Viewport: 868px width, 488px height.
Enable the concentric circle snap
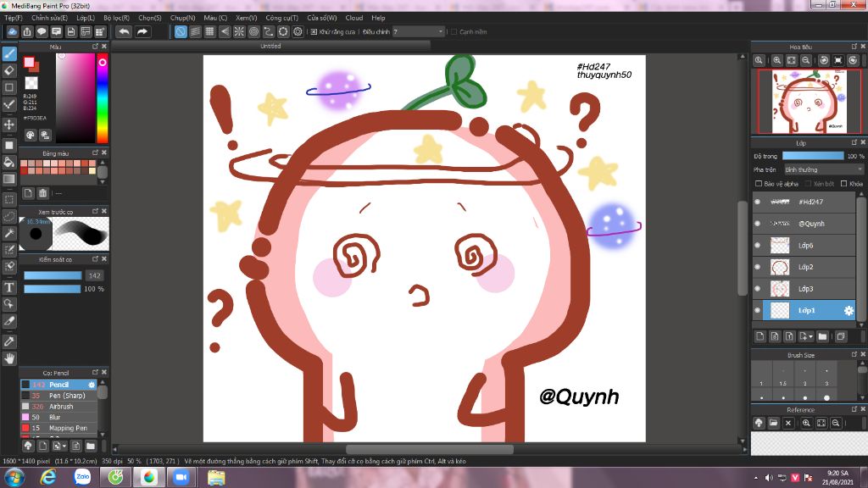(x=253, y=31)
